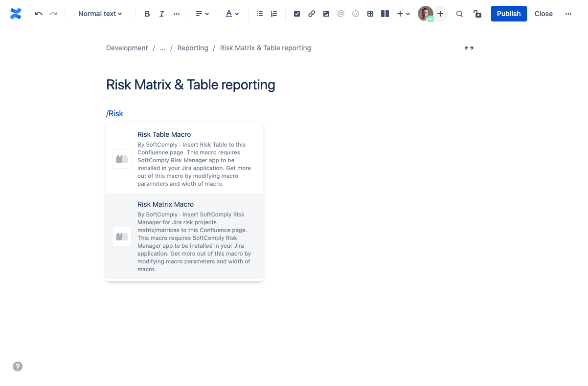Undo the last edit

click(x=39, y=14)
